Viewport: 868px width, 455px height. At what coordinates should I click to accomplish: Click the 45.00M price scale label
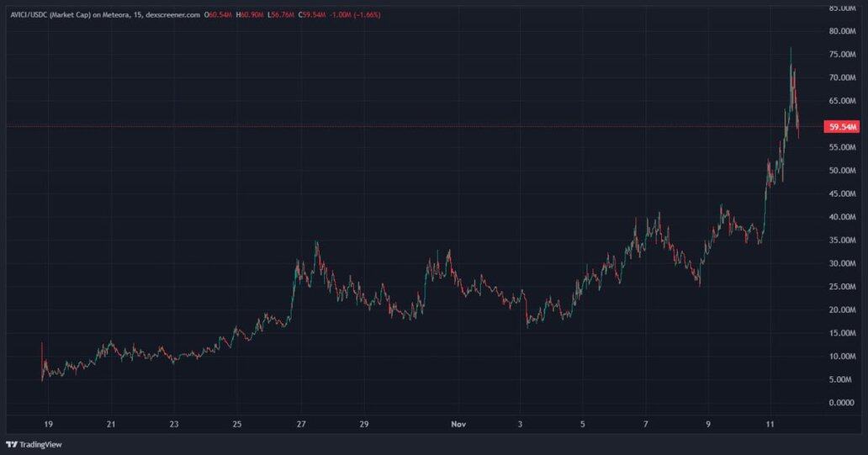click(842, 193)
